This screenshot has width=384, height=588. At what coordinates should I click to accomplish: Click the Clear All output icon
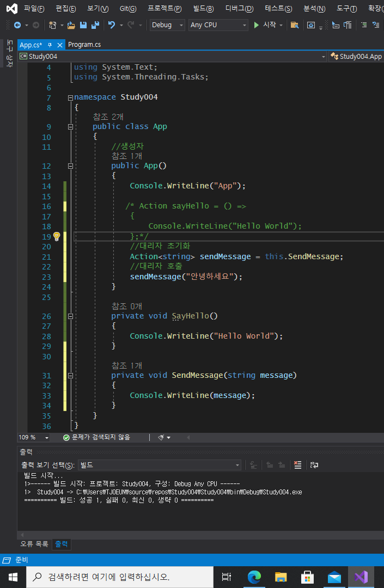pos(298,465)
